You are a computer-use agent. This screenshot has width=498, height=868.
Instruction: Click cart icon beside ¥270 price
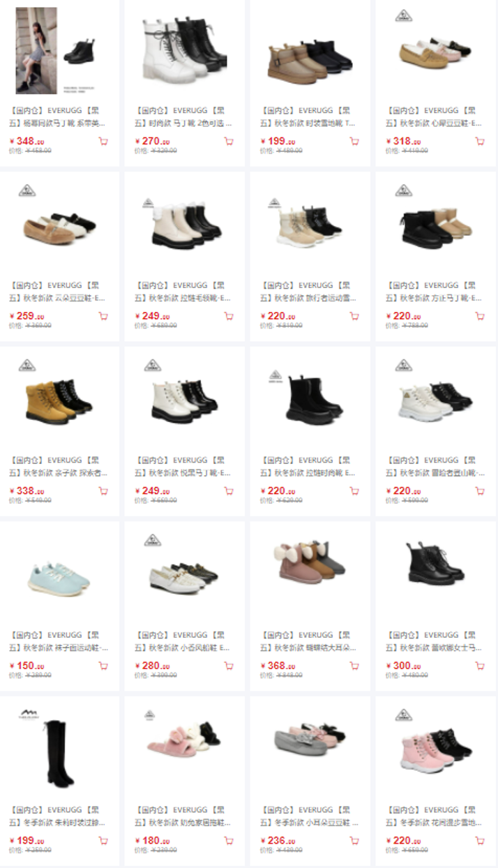click(x=229, y=141)
